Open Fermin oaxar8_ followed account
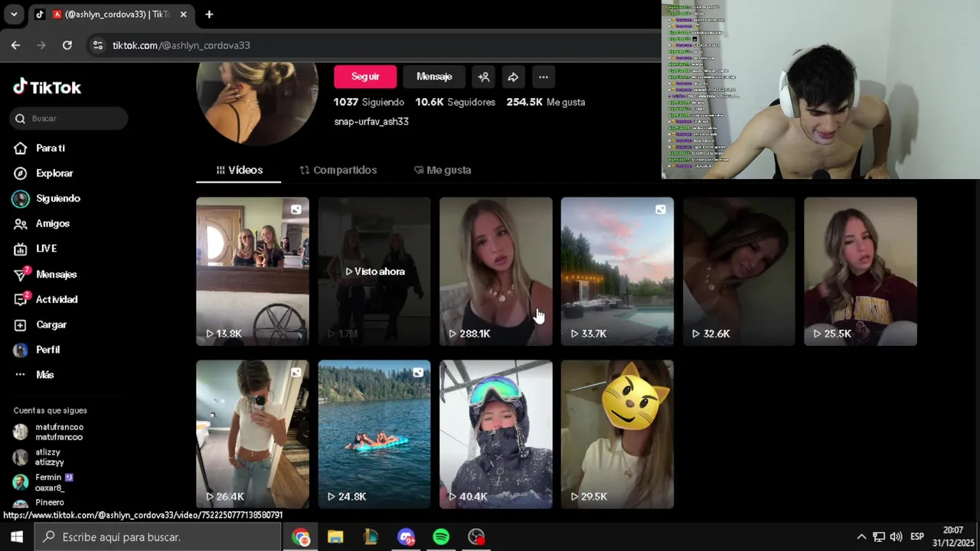The height and width of the screenshot is (551, 980). click(x=43, y=482)
